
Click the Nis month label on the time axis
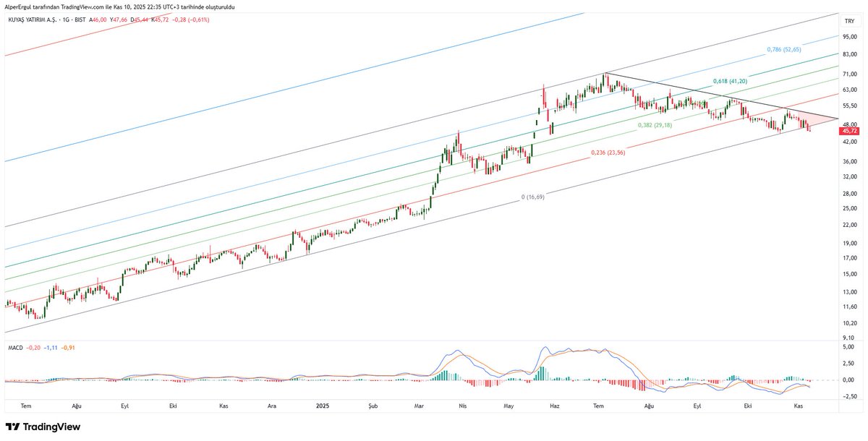(463, 407)
